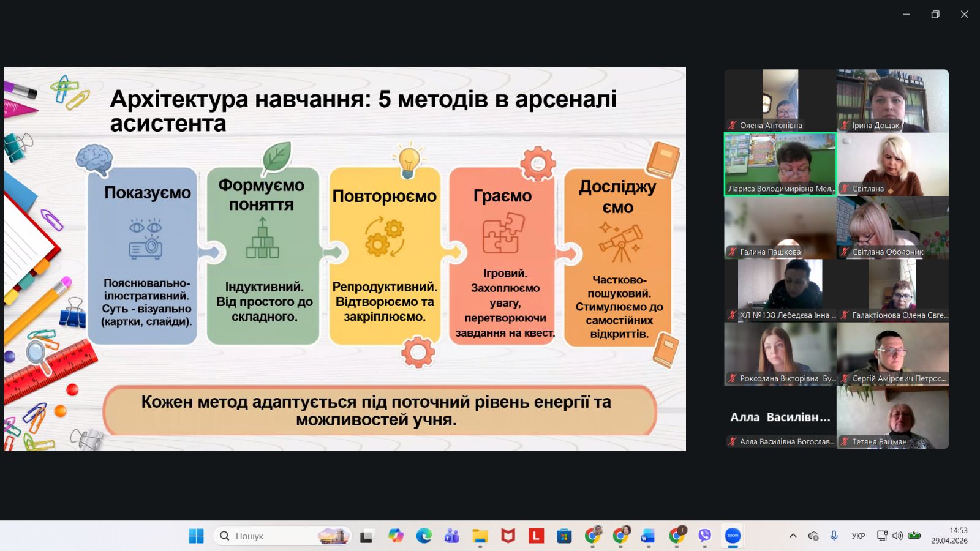Open the McAfee antivirus taskbar icon

pyautogui.click(x=508, y=536)
